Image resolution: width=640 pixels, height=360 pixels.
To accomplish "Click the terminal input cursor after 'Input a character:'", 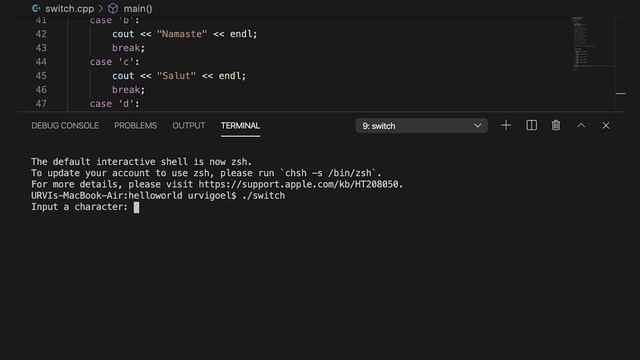I will coord(136,207).
